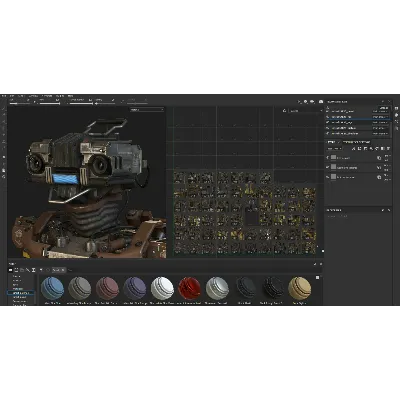
Task: Adjust the second slider in the top bar
Action: [x=50, y=103]
